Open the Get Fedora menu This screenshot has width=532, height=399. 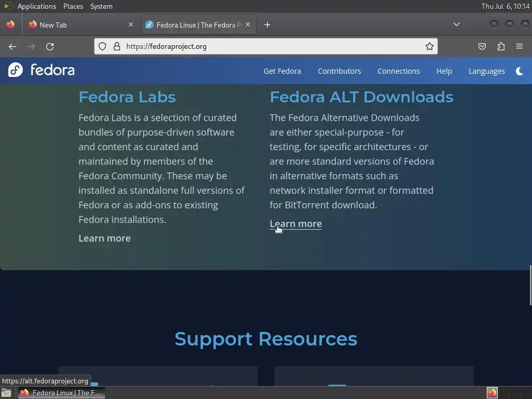[282, 71]
